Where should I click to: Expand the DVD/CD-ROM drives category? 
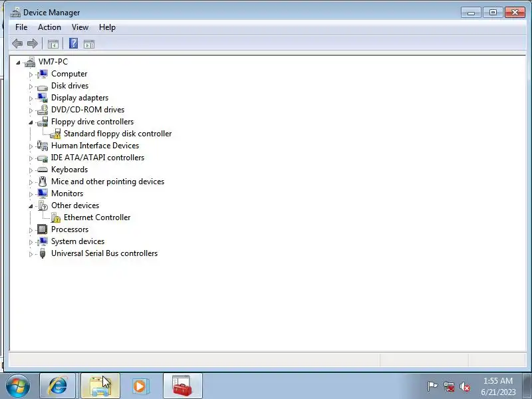[31, 110]
